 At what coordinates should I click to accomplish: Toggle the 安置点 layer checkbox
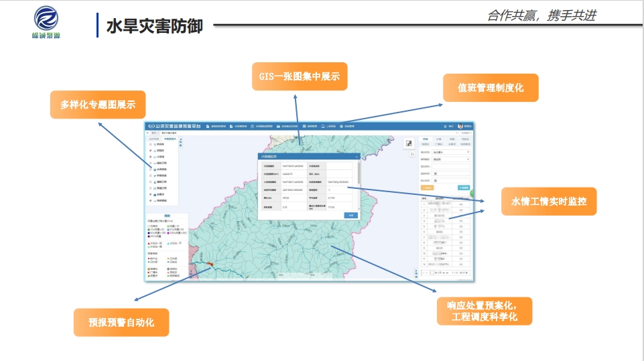tap(151, 194)
